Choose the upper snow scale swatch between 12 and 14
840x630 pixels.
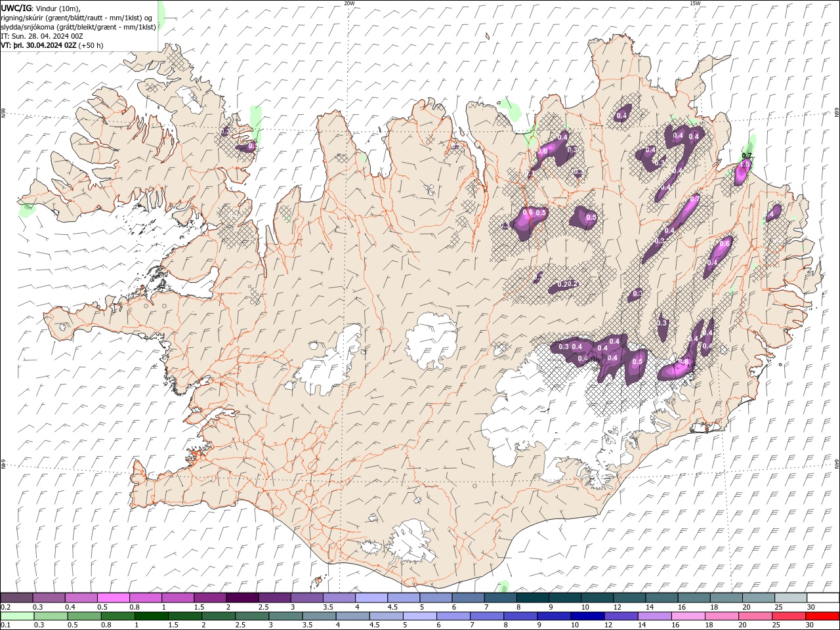(x=629, y=598)
